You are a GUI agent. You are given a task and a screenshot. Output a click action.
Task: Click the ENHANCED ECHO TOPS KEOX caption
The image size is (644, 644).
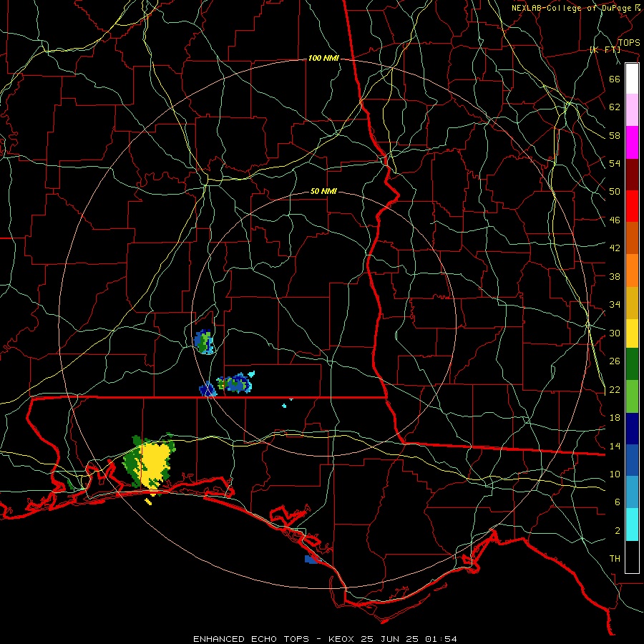point(325,639)
